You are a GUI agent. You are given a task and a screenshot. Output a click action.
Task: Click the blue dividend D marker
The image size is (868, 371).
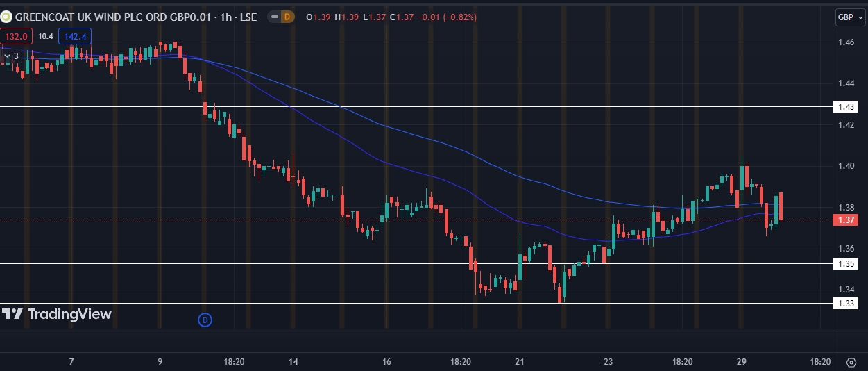click(x=205, y=320)
